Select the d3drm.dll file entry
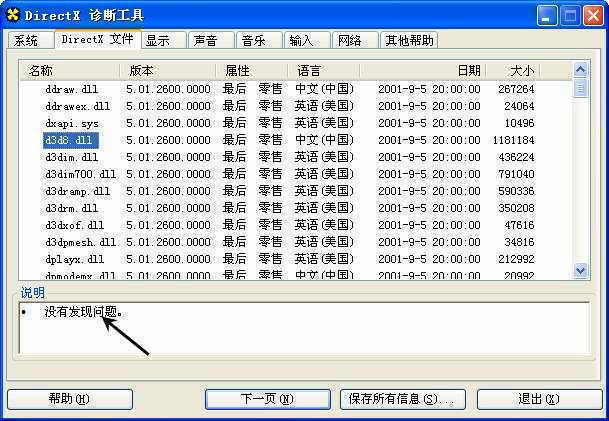Viewport: 609px width, 421px height. 70,208
